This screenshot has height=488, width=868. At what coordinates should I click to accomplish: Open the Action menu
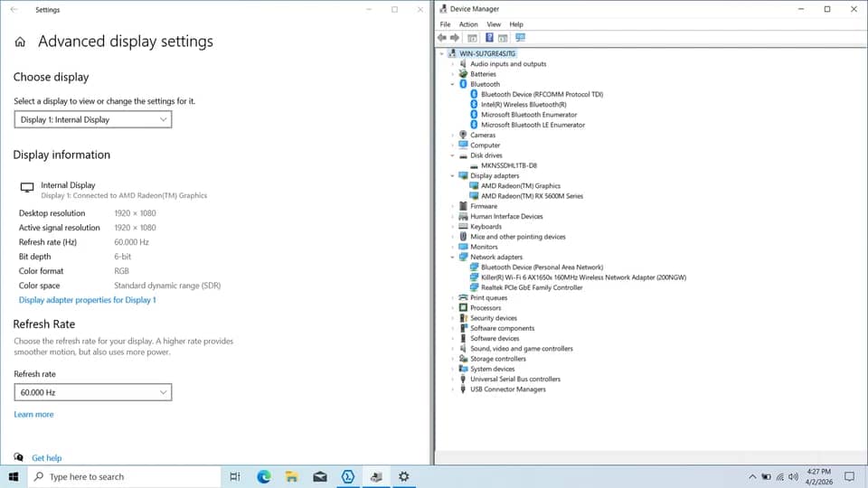click(x=468, y=24)
